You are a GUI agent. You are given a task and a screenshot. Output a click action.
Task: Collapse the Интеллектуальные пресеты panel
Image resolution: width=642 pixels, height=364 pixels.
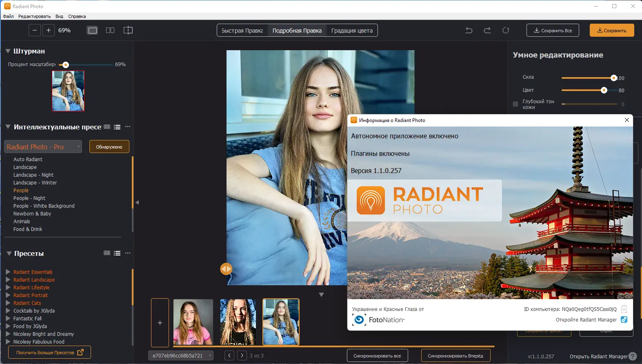[8, 127]
